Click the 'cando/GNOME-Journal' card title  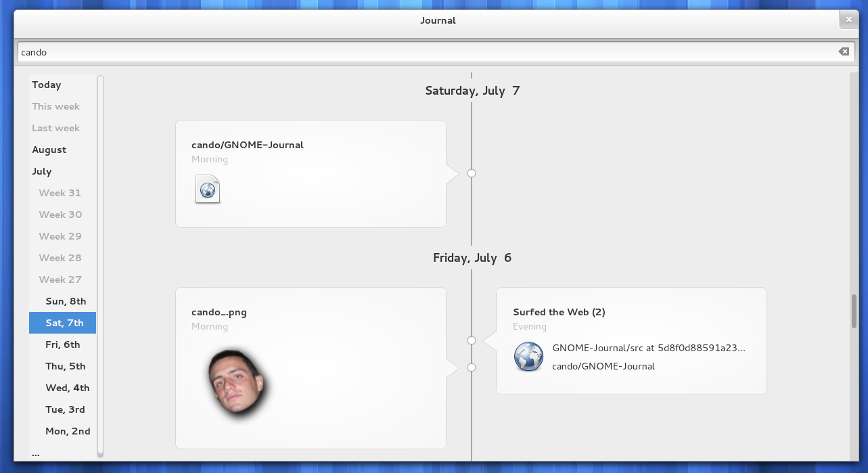coord(248,145)
